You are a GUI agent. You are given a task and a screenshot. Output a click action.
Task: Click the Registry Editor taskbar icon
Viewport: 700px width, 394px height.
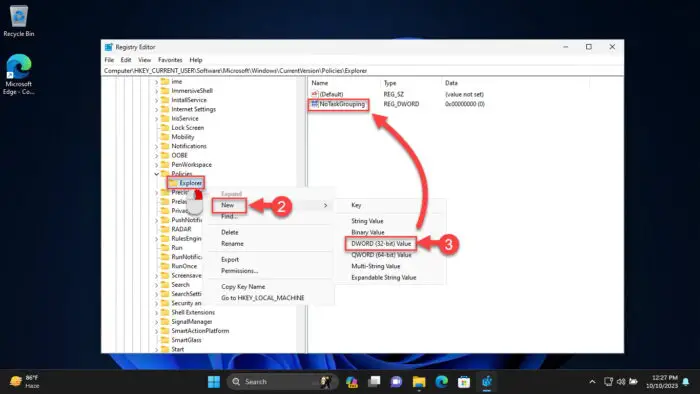pyautogui.click(x=487, y=382)
